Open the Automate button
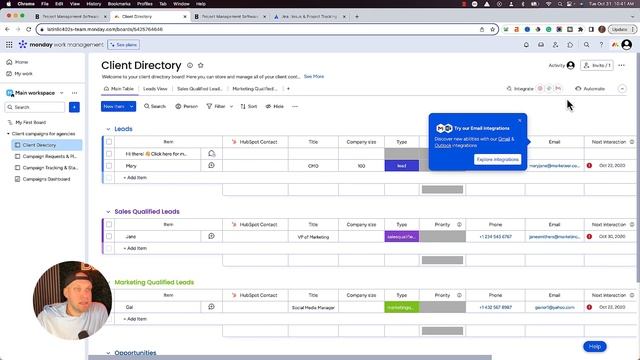Screen dimensions: 640x360 click(x=590, y=89)
